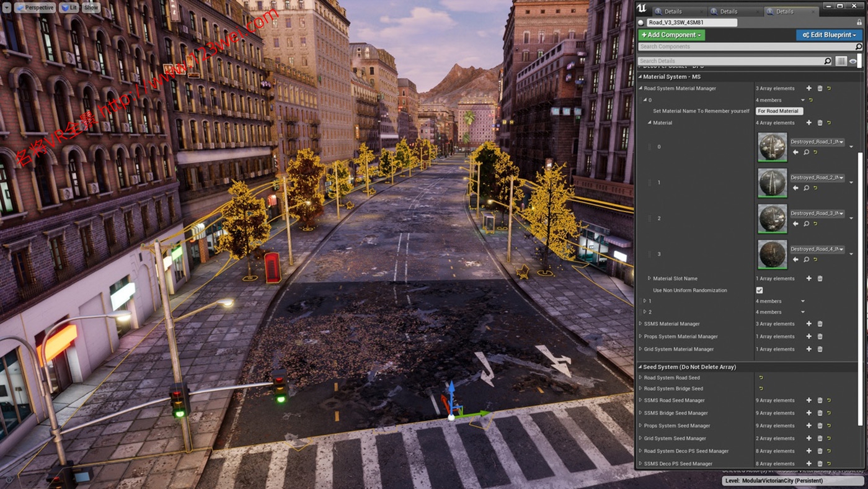Collapse the Material System - MS section

coord(642,76)
